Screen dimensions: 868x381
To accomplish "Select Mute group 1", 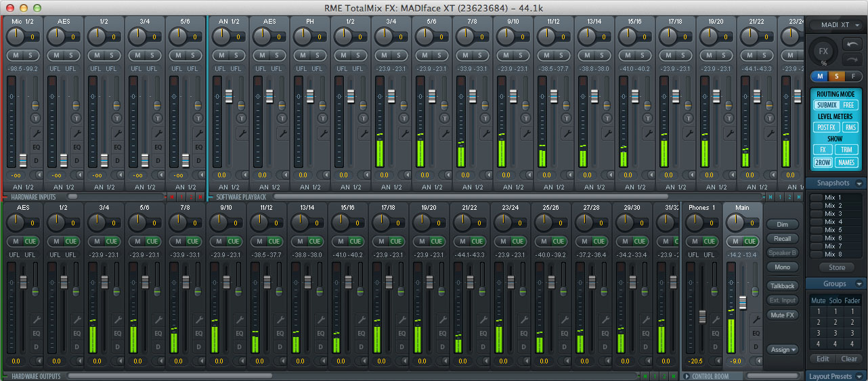I will tap(819, 312).
